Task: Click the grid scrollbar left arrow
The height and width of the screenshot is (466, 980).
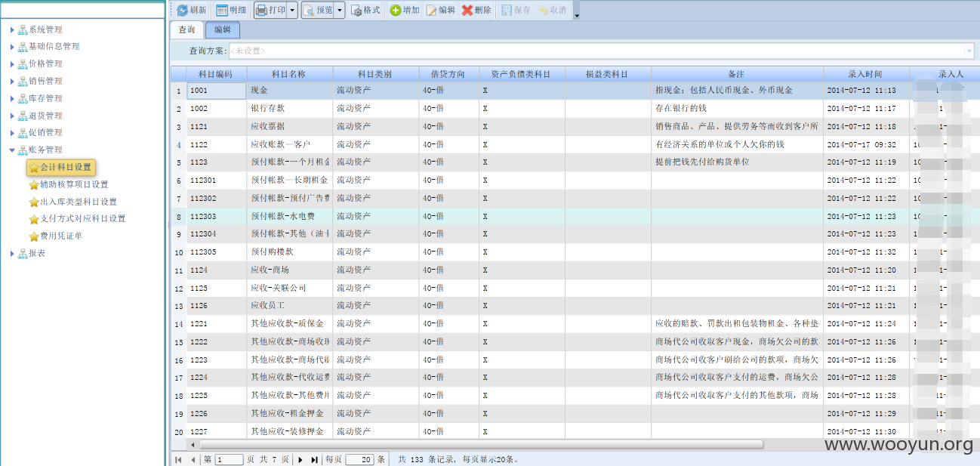Action: 193,445
